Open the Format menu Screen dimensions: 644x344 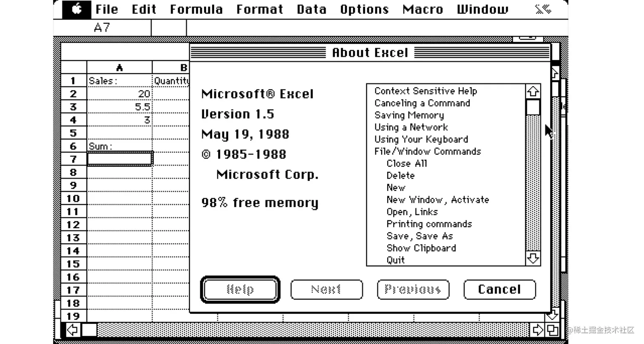(260, 9)
